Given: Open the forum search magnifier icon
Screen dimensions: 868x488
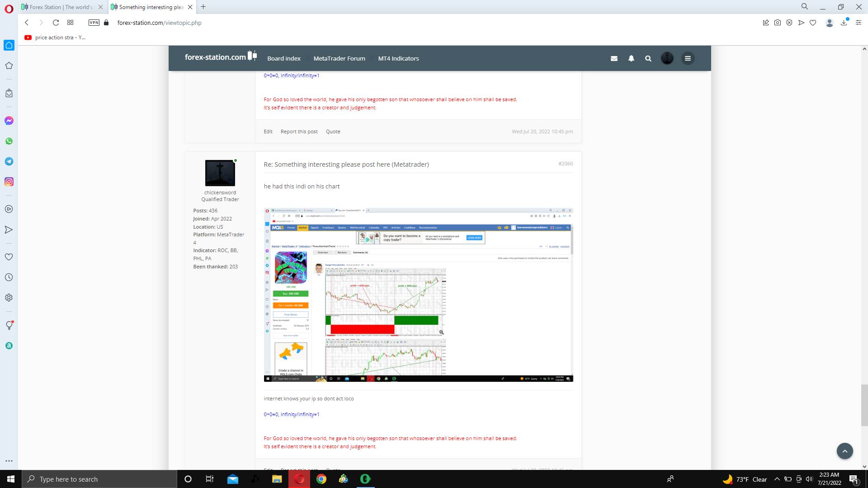Looking at the screenshot, I should tap(648, 58).
